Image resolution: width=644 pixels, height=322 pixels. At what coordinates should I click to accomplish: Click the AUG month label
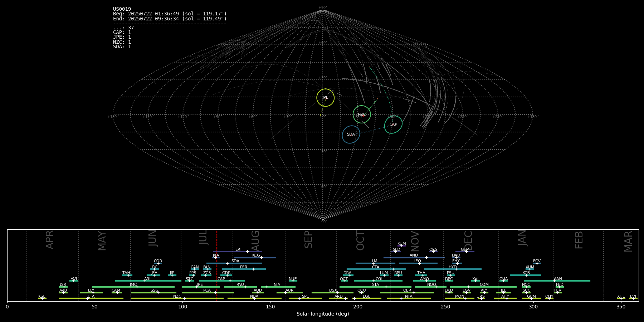[255, 240]
